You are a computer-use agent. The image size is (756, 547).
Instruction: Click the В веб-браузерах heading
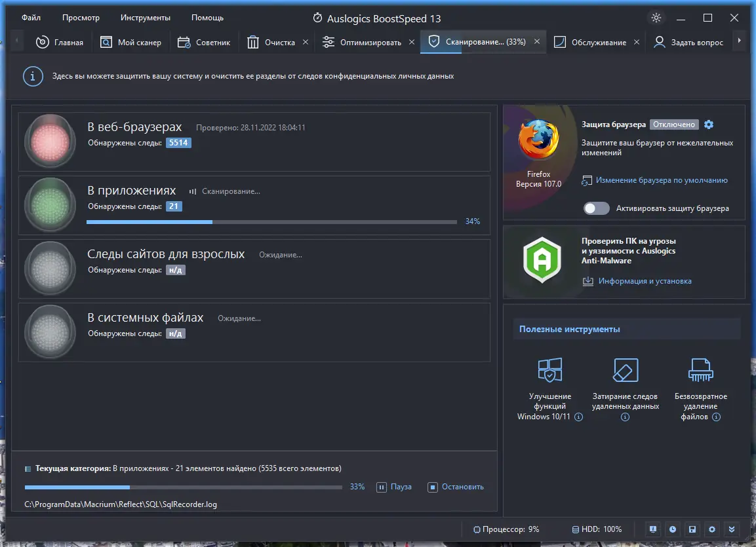point(134,127)
